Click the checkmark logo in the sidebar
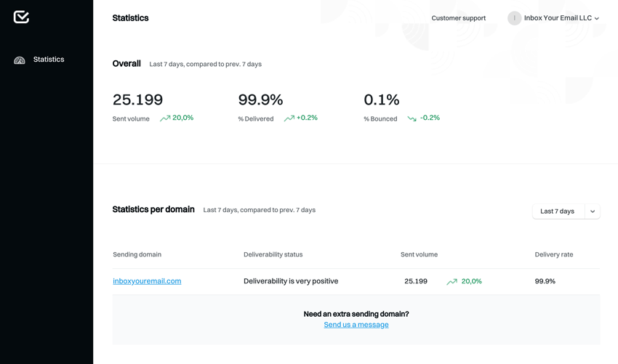Screen dimensions: 618x364 coord(21,17)
